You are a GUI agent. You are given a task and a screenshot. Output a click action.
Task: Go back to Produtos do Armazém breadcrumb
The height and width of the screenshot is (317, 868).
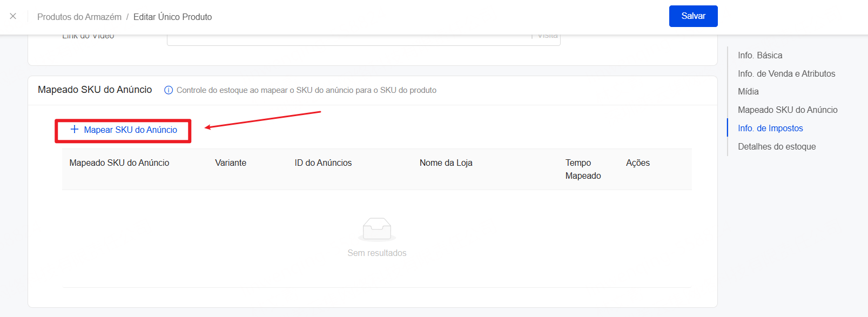pos(79,17)
